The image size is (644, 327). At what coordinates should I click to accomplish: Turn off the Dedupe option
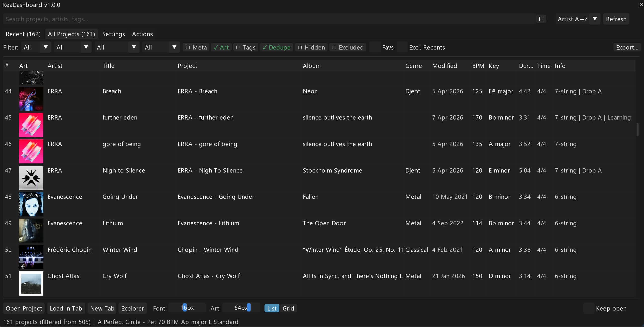click(276, 47)
